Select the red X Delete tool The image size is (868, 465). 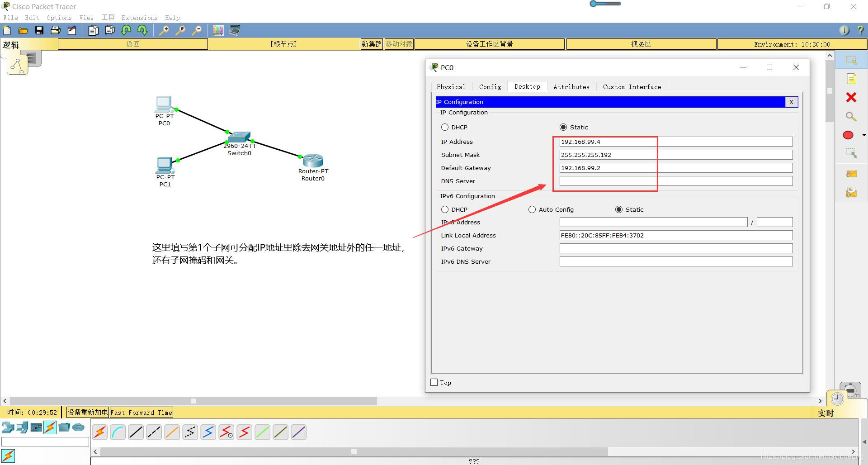851,97
